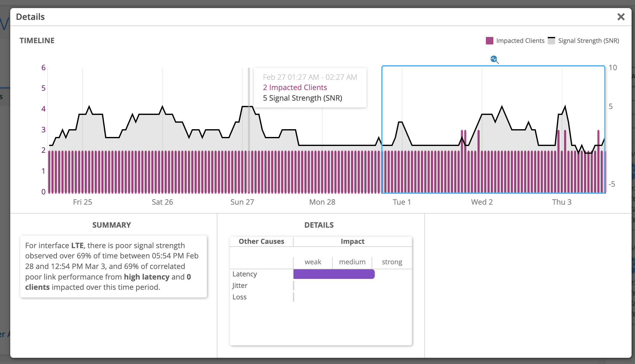Click the Impact column header
The height and width of the screenshot is (364, 635).
tap(352, 242)
